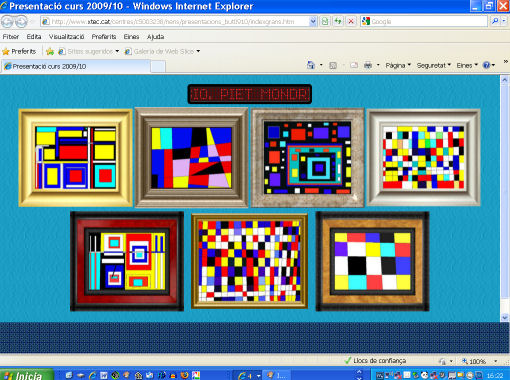Click the Print icon in command bar
Screen dimensions: 510x380
pos(368,65)
